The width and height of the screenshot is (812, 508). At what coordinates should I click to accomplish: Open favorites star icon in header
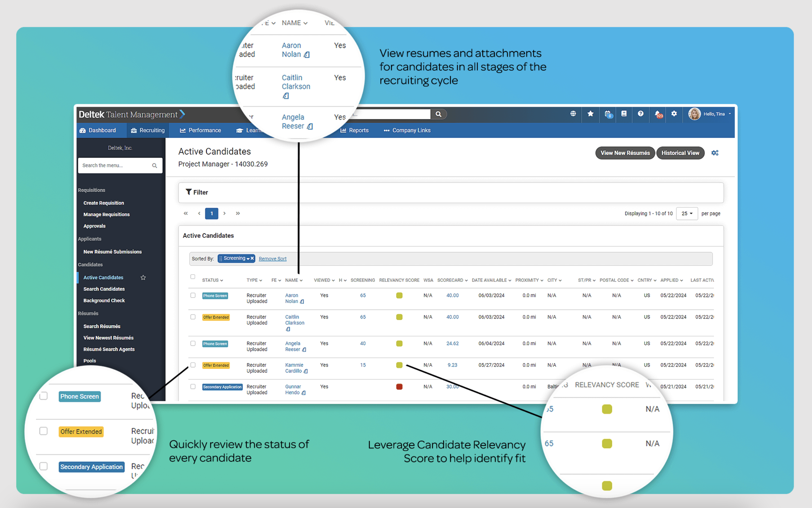click(x=590, y=114)
